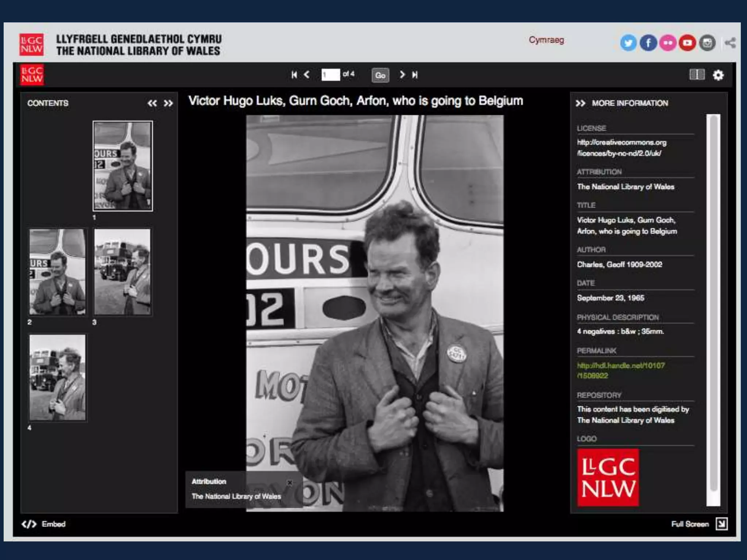Collapse the Contents panel left arrows
This screenshot has width=747, height=560.
[x=152, y=103]
